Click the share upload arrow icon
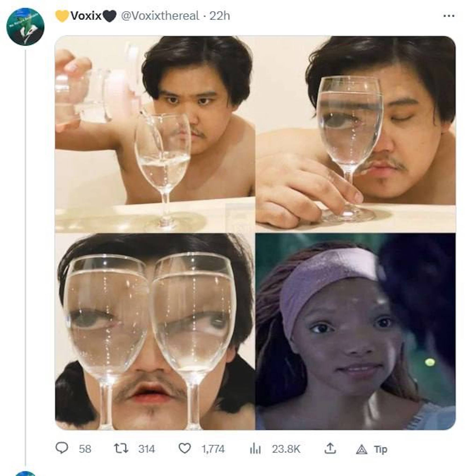The width and height of the screenshot is (467, 476). pyautogui.click(x=330, y=448)
